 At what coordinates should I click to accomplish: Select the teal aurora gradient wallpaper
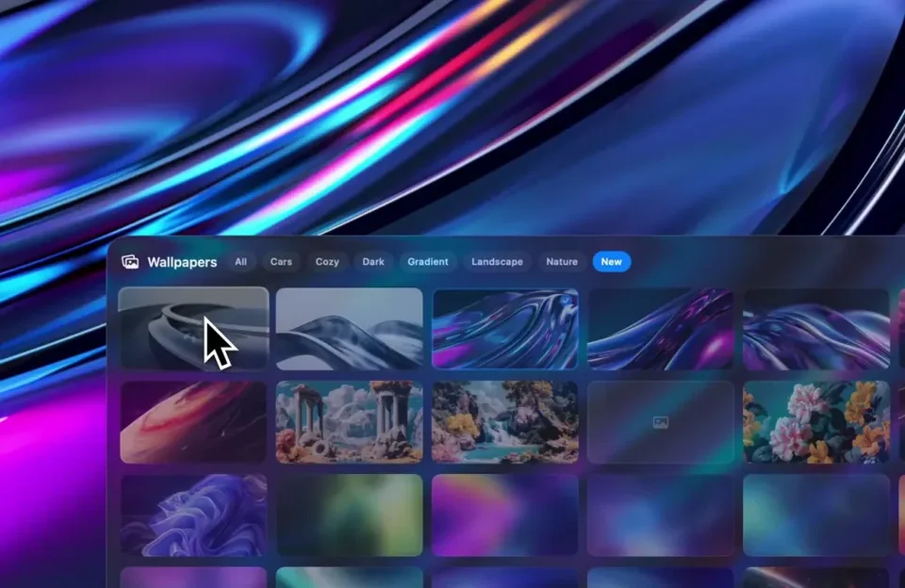tap(816, 515)
